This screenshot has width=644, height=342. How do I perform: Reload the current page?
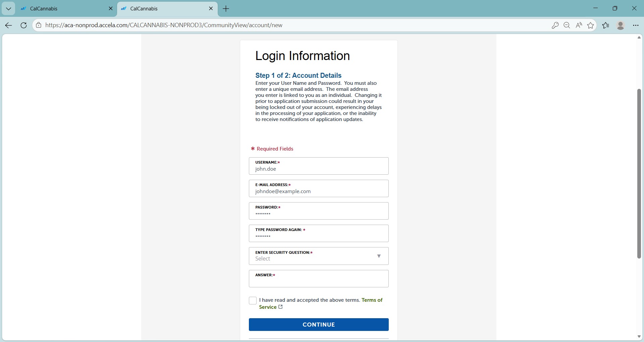point(23,25)
